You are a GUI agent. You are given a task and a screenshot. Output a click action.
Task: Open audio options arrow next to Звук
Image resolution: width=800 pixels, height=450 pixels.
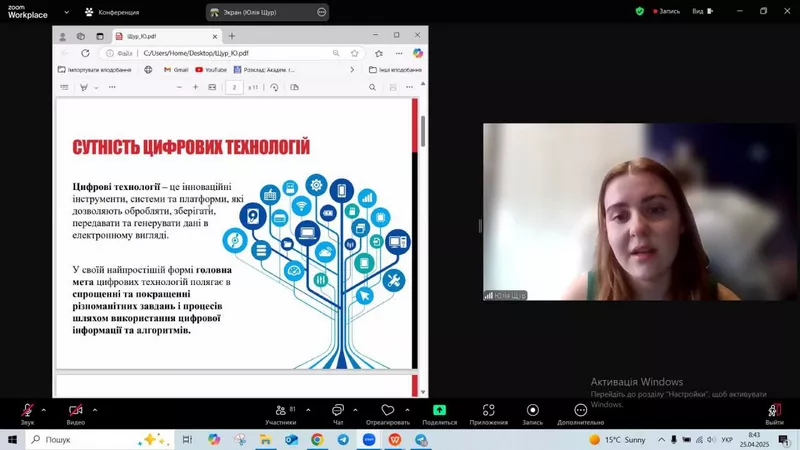(x=43, y=410)
